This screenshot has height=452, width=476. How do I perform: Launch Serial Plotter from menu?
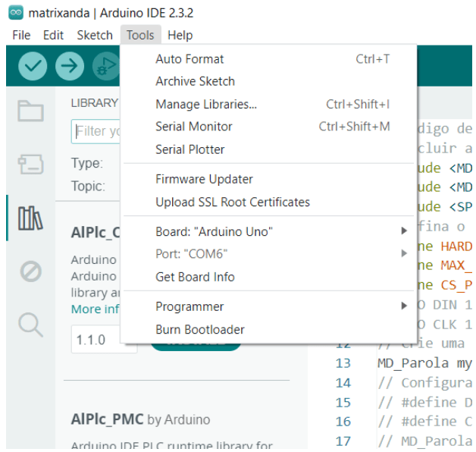click(268, 149)
